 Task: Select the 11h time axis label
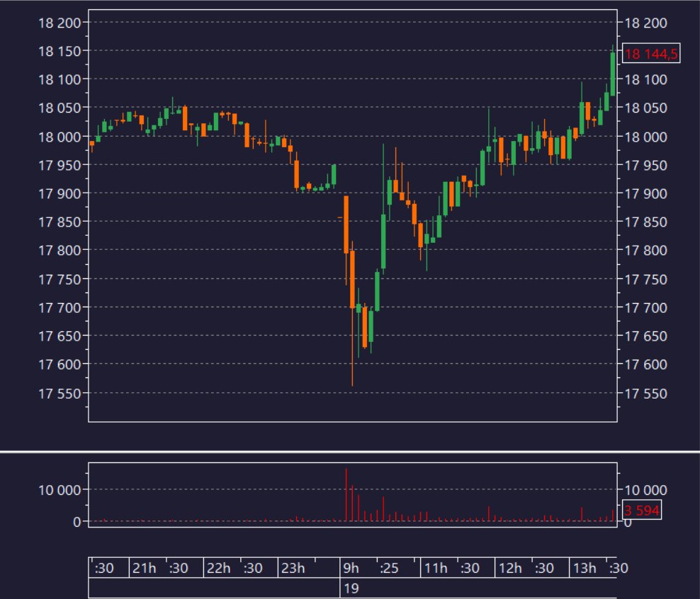(435, 569)
